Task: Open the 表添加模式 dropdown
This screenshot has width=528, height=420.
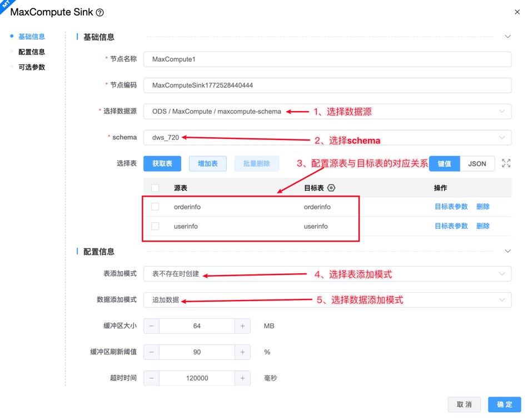Action: [327, 274]
